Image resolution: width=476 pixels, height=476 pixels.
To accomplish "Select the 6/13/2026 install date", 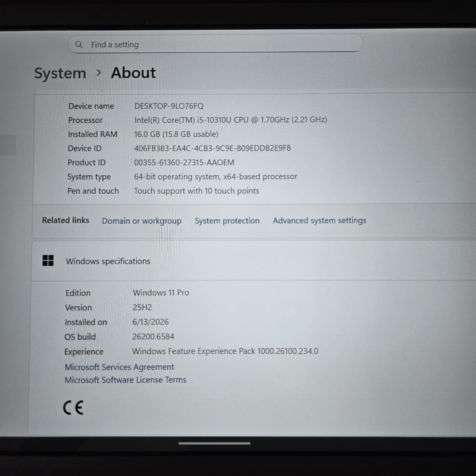I will (x=151, y=322).
